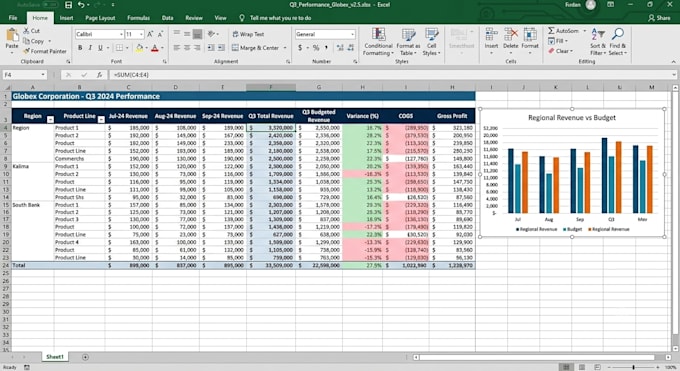The width and height of the screenshot is (680, 371).
Task: Open the ribbon display options icon
Action: click(611, 5)
